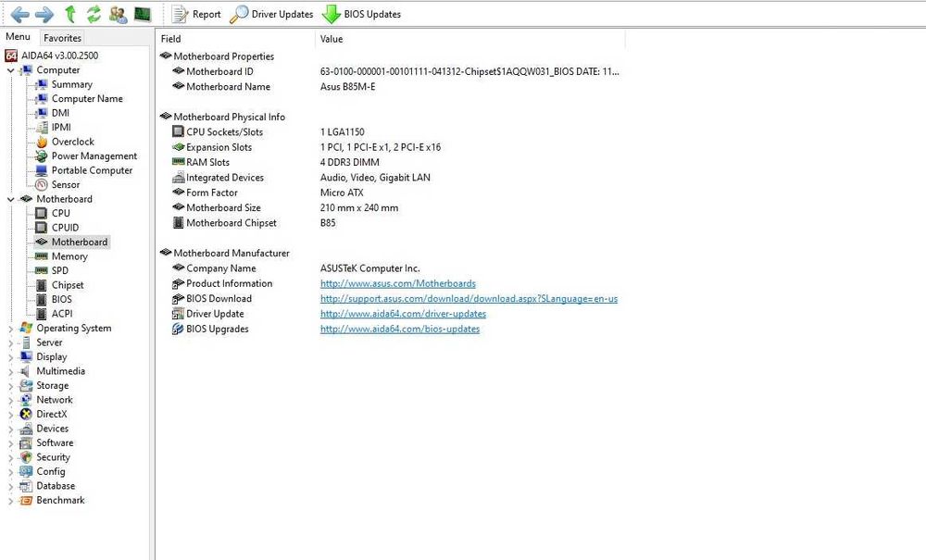Open the aida64.com bios-updates link
The image size is (926, 560).
click(400, 330)
